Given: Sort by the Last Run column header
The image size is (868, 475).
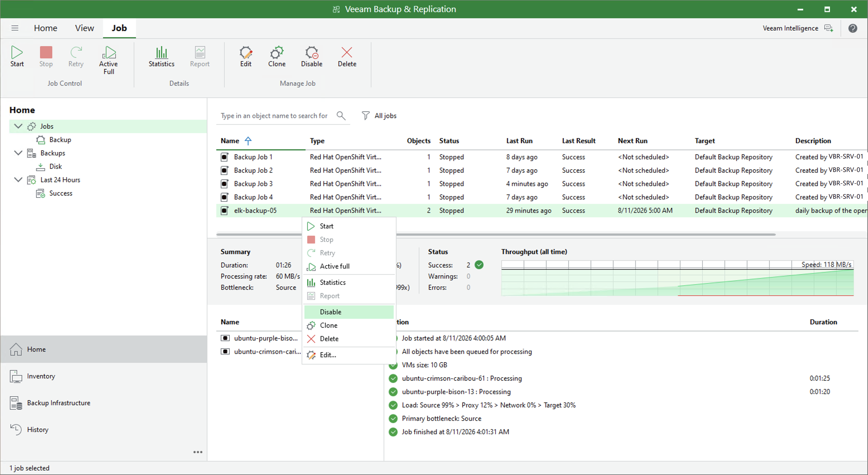Looking at the screenshot, I should (x=519, y=141).
